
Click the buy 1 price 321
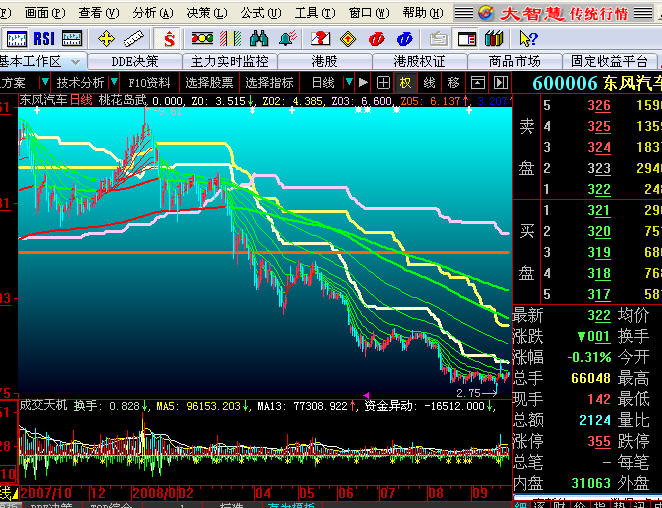click(x=599, y=210)
